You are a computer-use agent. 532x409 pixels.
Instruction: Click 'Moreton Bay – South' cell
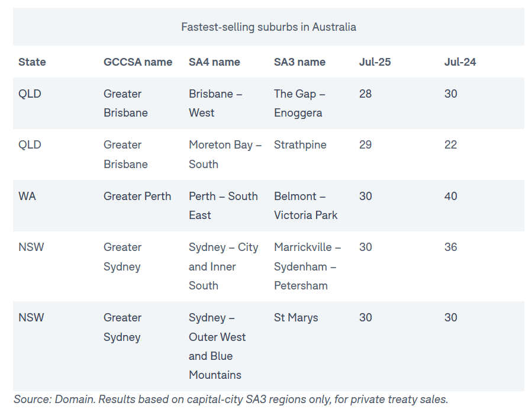pyautogui.click(x=225, y=154)
